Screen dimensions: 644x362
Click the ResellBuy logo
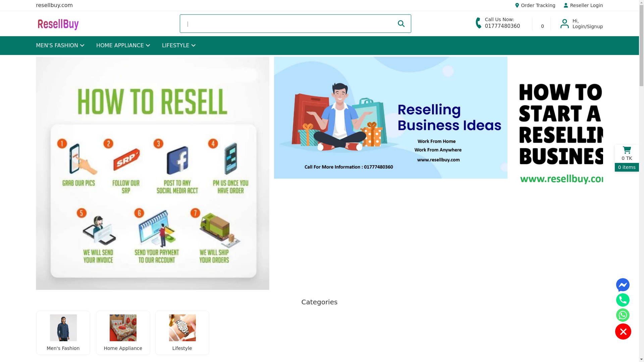(x=58, y=24)
